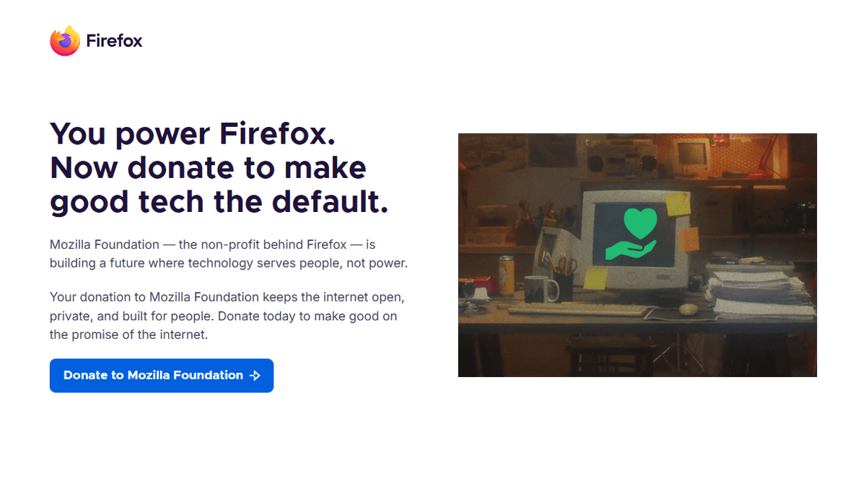The width and height of the screenshot is (866, 504).
Task: Click the beige mouse on the desk
Action: point(688,309)
